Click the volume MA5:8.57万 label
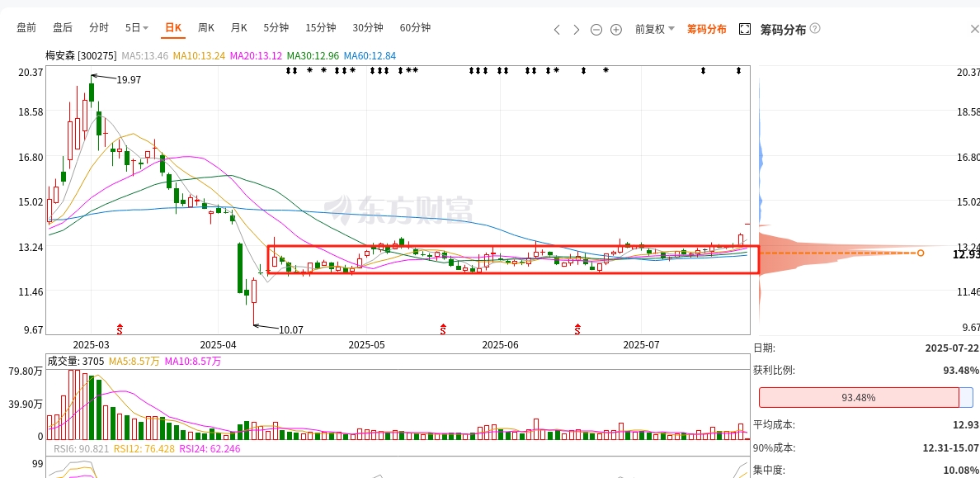Image resolution: width=980 pixels, height=478 pixels. 134,361
